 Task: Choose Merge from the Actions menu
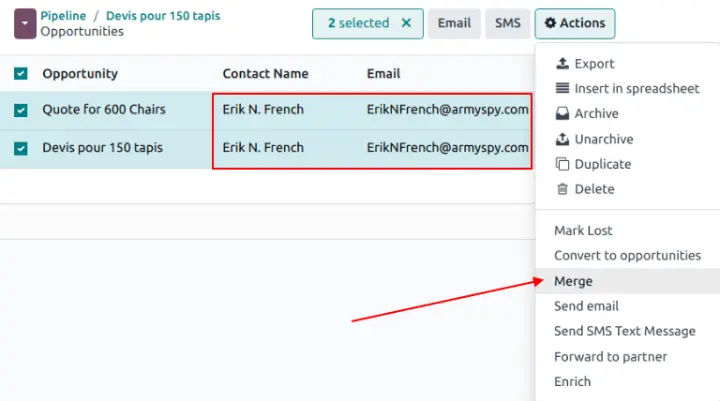click(x=573, y=281)
